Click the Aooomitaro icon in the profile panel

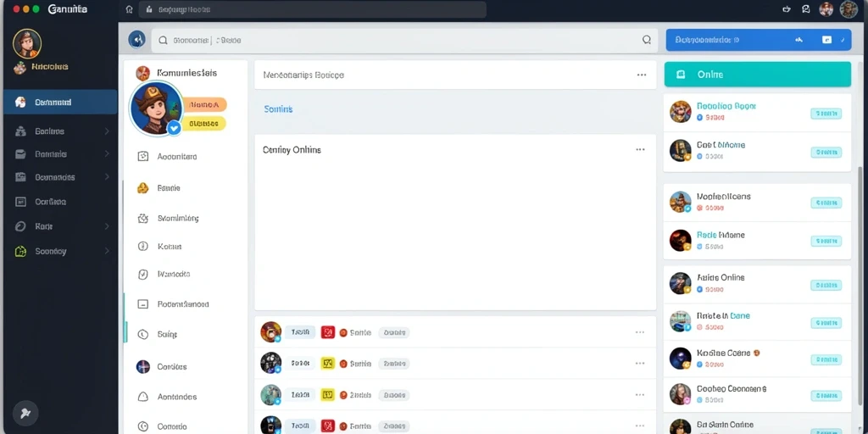tap(142, 157)
